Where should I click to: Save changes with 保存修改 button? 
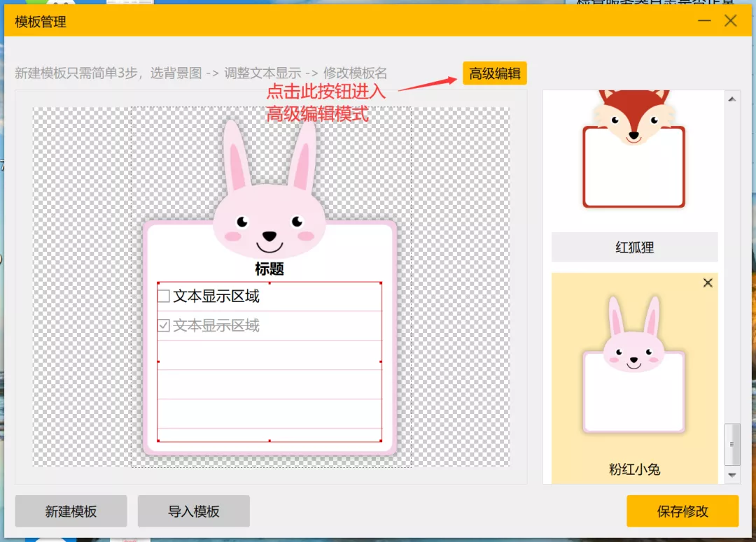pos(682,511)
